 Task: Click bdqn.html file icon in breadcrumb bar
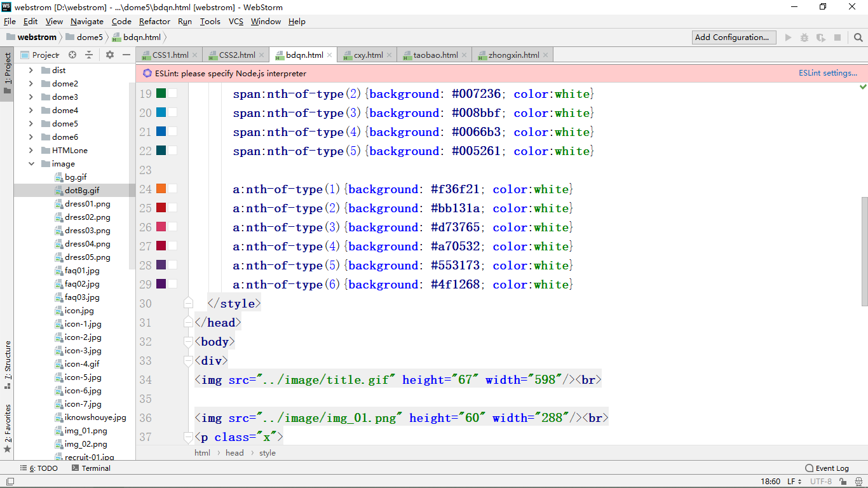(x=116, y=37)
